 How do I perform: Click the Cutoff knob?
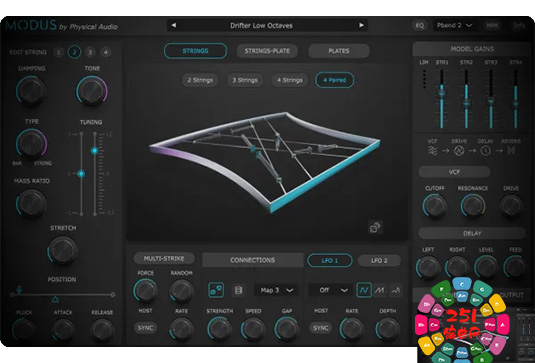point(435,206)
